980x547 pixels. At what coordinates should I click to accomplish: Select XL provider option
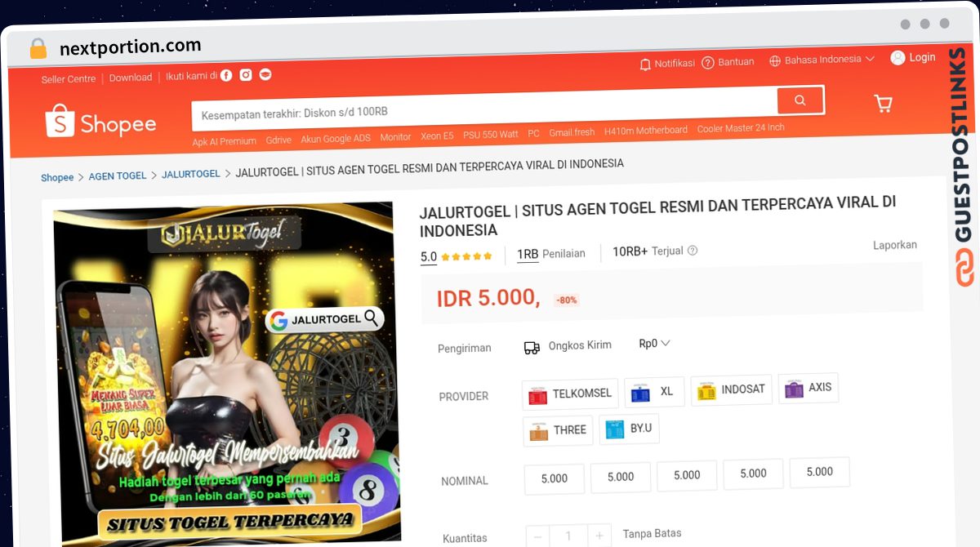(x=654, y=392)
